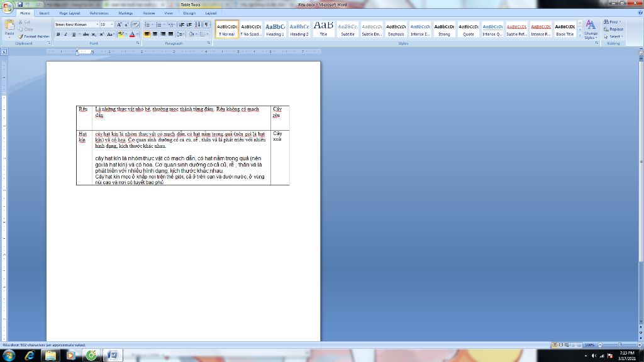This screenshot has width=644, height=362.
Task: Switch to the Review tab
Action: (x=148, y=13)
